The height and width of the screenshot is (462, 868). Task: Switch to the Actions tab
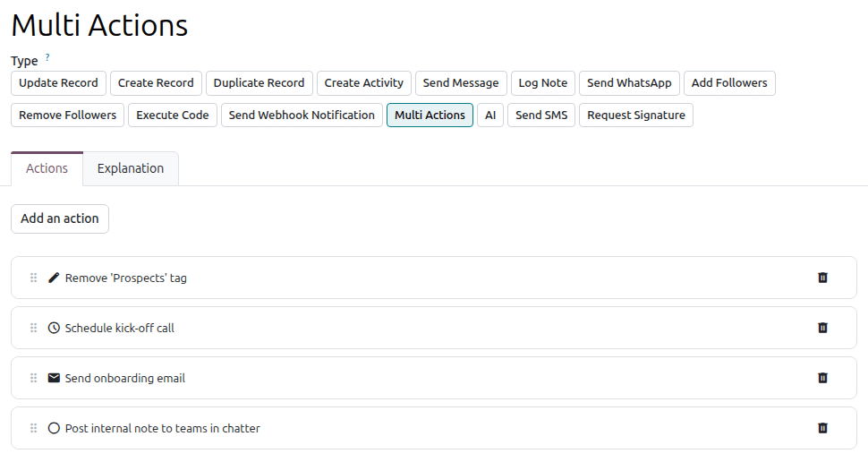pos(47,168)
